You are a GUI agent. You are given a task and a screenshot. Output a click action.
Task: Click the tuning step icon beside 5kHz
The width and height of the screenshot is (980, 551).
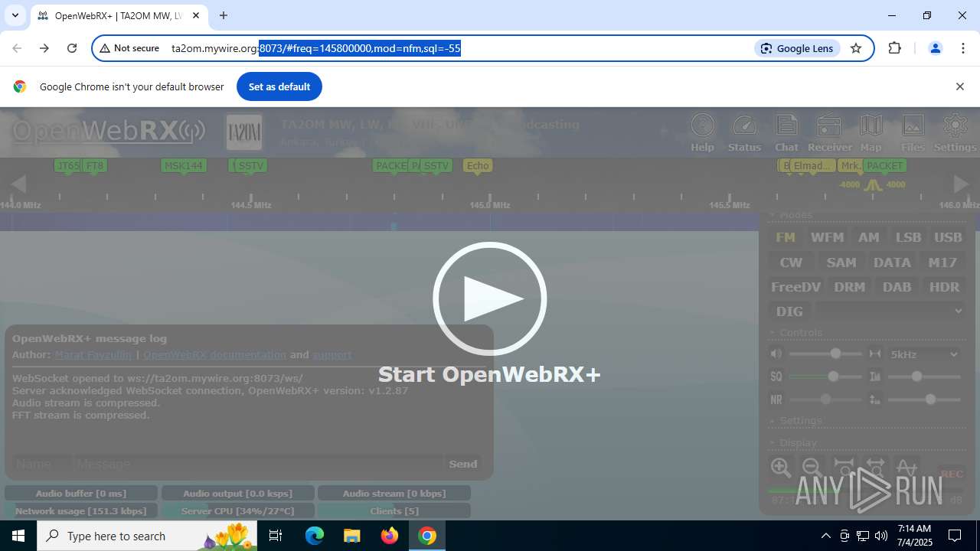coord(875,354)
